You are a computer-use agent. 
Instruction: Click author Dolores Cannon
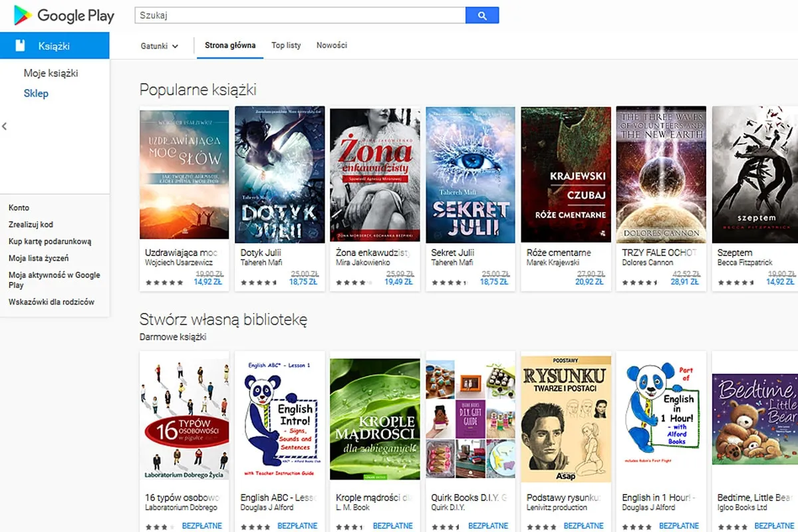point(648,263)
